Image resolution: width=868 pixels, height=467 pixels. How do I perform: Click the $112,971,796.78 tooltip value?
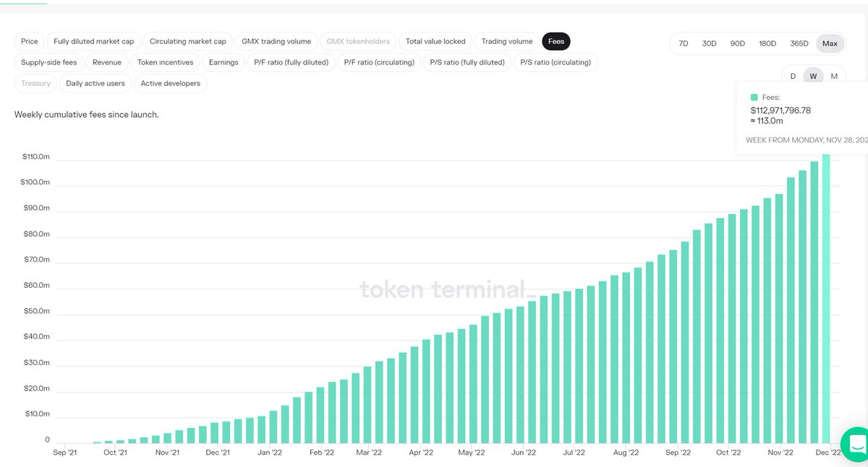pyautogui.click(x=780, y=111)
